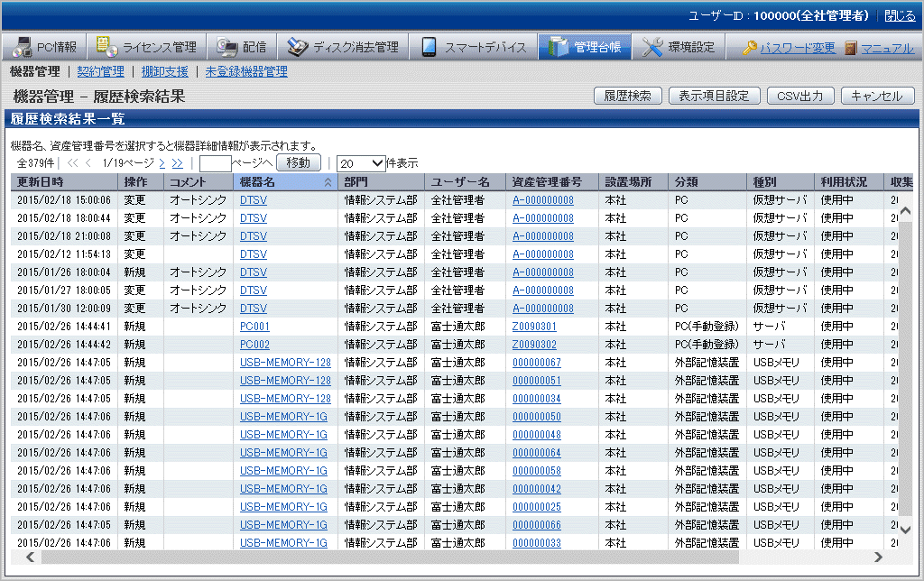This screenshot has height=581, width=924.
Task: Go to next page with > link
Action: pos(162,163)
